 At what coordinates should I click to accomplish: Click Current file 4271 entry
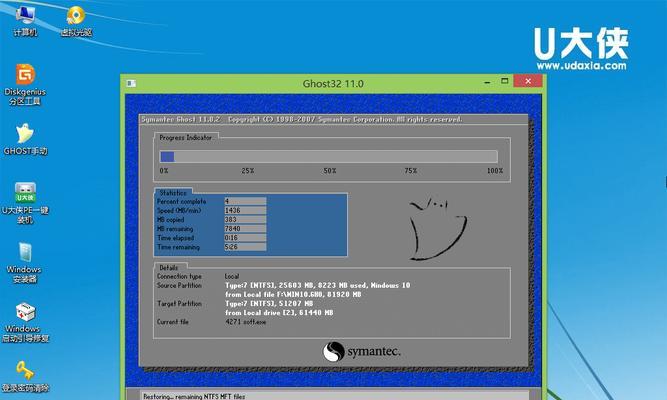[245, 322]
